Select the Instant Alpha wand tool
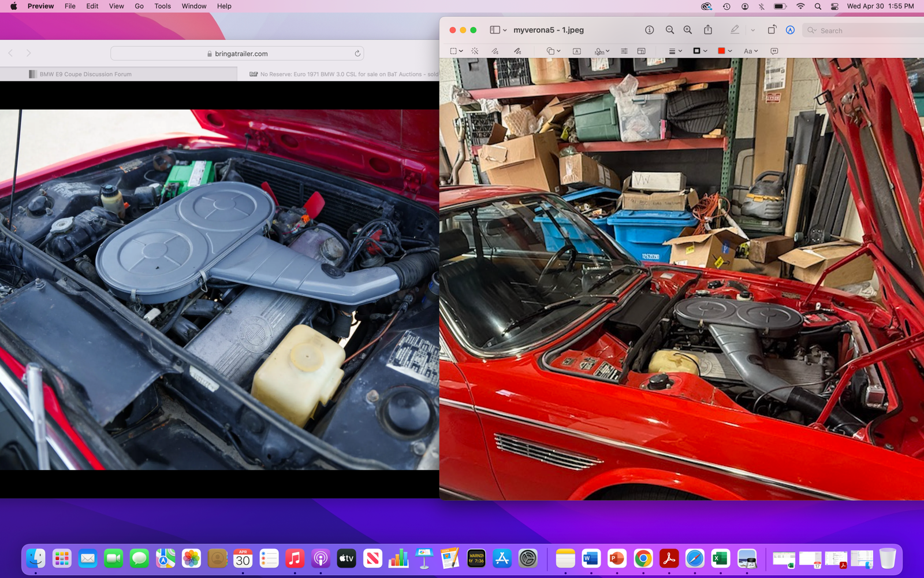 [x=475, y=51]
